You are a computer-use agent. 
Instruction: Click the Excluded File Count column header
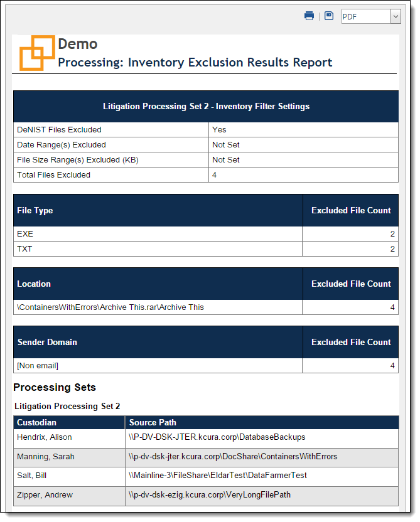click(x=350, y=210)
